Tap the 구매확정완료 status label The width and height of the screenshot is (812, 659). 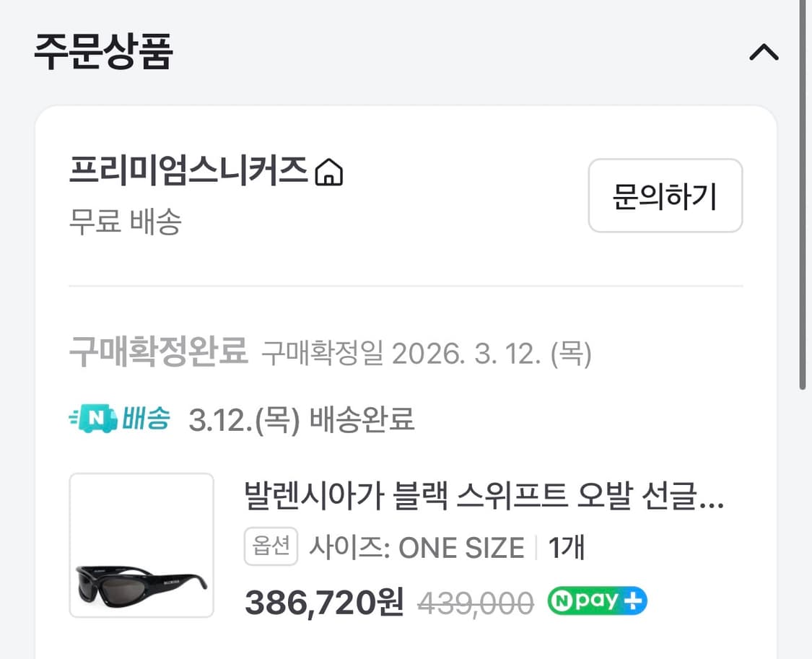[x=157, y=352]
